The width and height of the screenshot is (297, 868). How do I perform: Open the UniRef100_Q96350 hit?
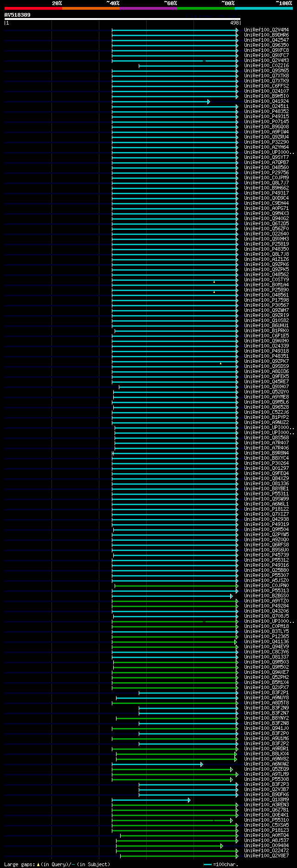pos(266,45)
